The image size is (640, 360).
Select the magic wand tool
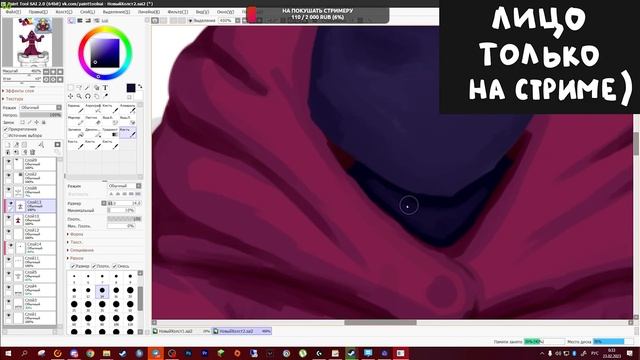(87, 88)
